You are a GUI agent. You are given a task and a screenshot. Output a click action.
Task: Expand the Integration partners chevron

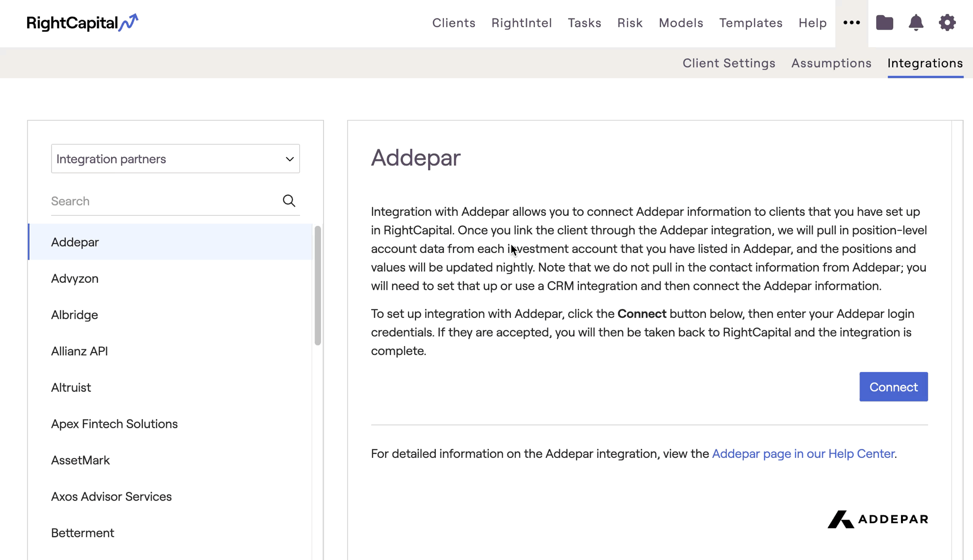[x=289, y=159]
